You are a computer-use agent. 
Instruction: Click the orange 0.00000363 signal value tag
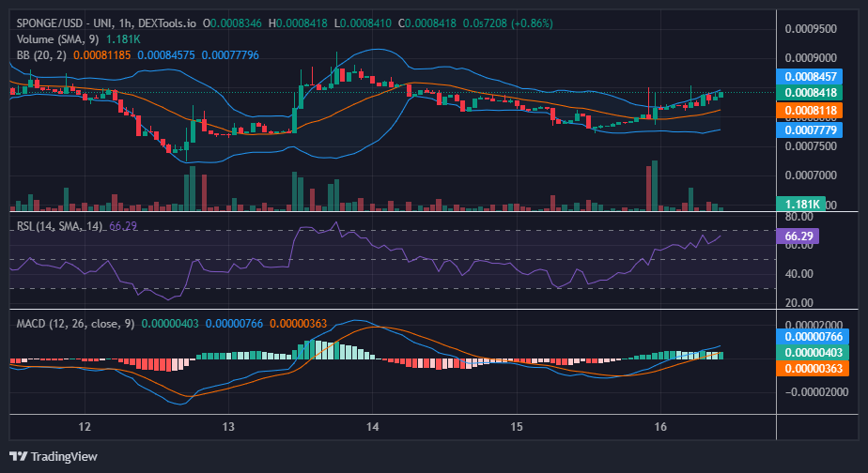[x=813, y=369]
